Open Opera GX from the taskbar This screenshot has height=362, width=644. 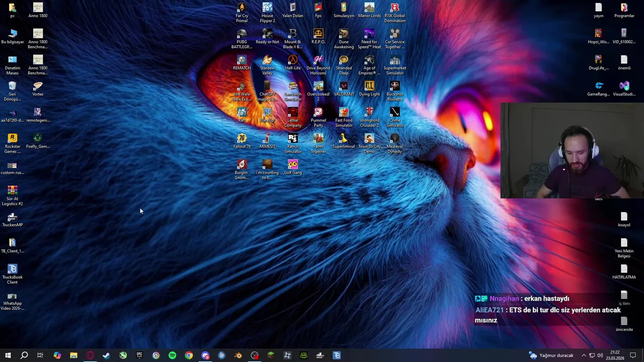coord(90,355)
